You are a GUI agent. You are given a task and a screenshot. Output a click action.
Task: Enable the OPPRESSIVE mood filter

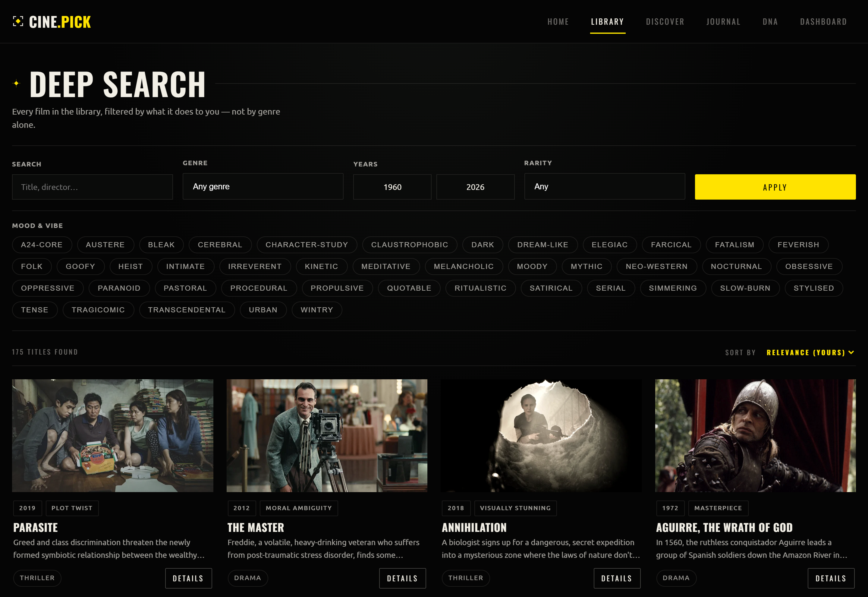pyautogui.click(x=48, y=288)
